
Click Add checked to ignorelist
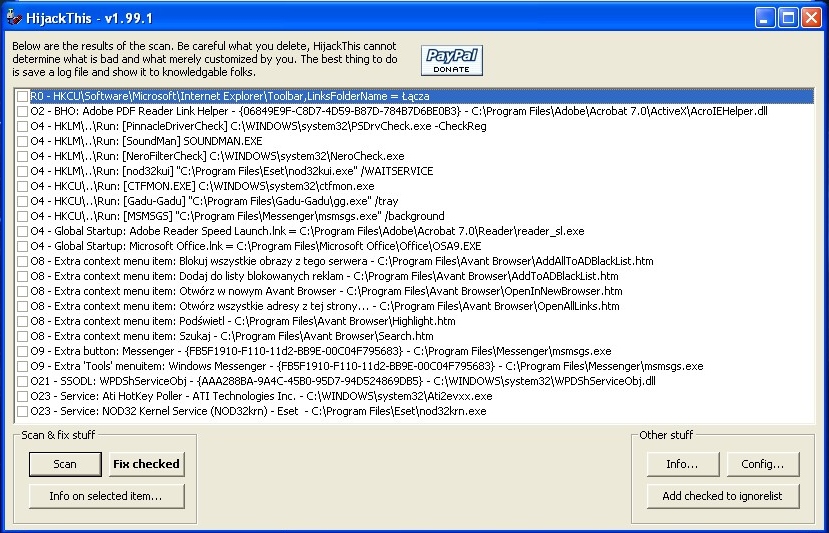[722, 496]
